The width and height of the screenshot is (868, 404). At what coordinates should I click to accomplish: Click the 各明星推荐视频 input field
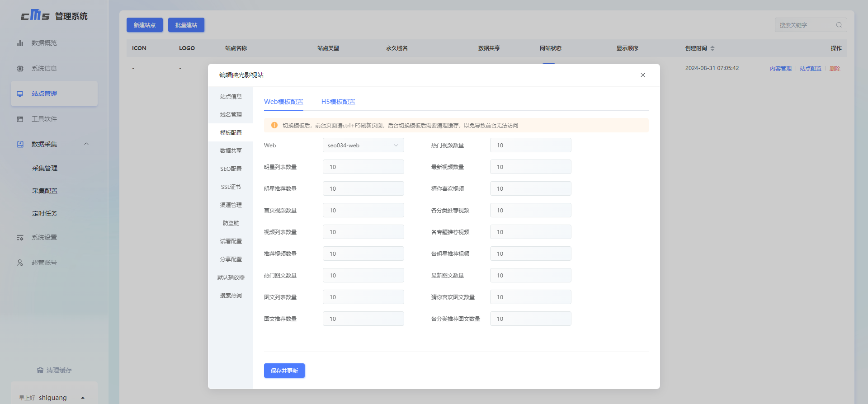pos(531,254)
